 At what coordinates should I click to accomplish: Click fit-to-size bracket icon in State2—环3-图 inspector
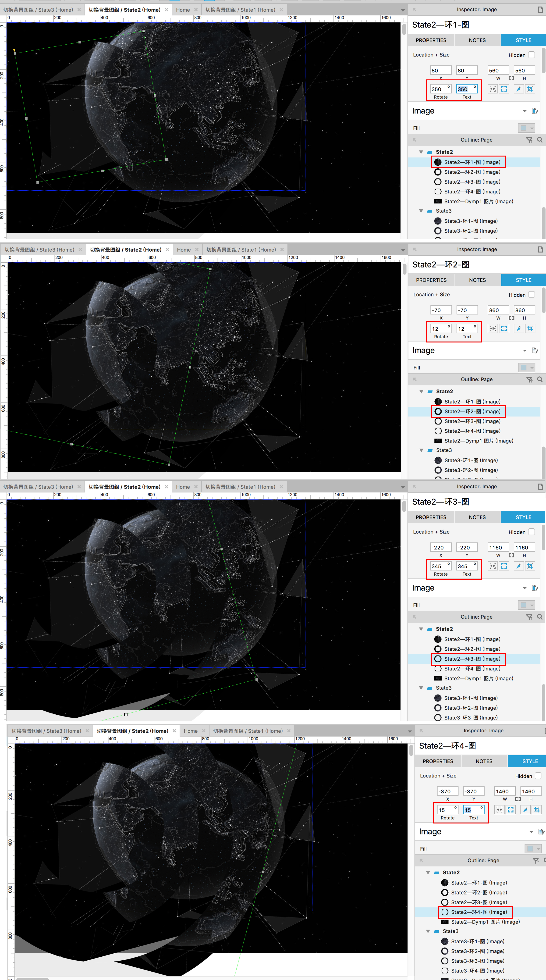coord(504,566)
